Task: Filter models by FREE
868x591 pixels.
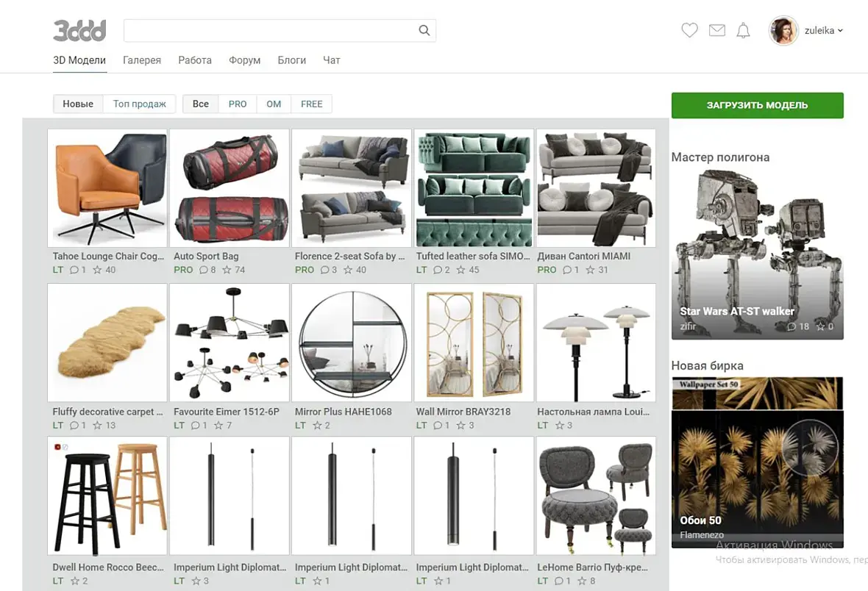Action: [312, 104]
